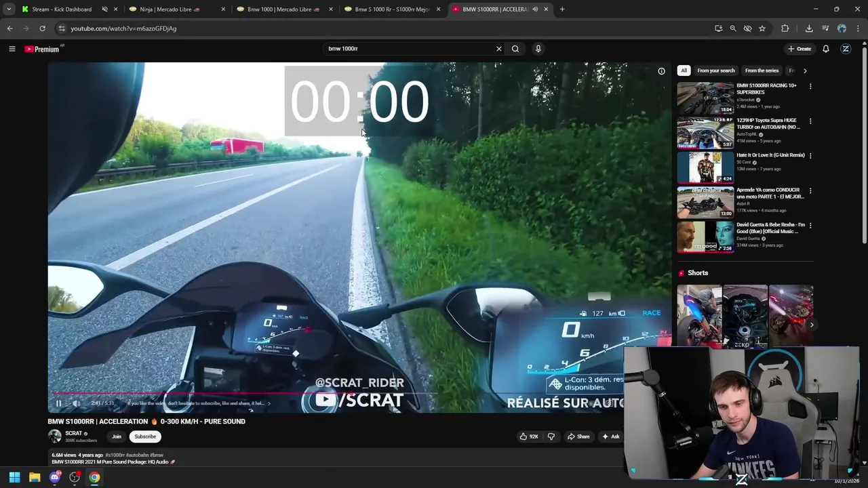Switch to Stream - Kick Dashboard tab

click(x=61, y=9)
